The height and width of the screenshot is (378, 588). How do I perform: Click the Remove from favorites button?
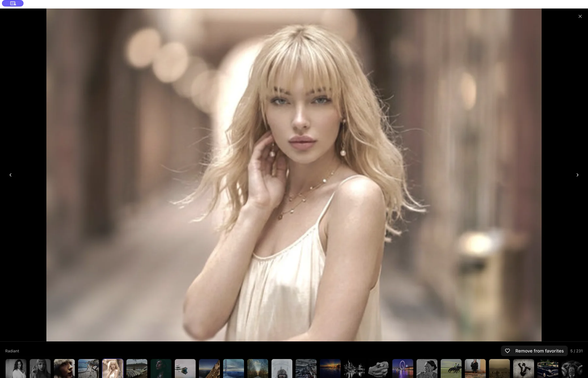tap(539, 351)
